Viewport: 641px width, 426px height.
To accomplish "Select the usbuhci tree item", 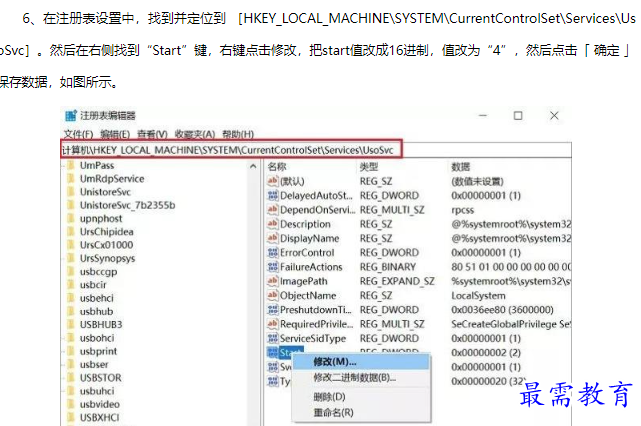I will (97, 391).
